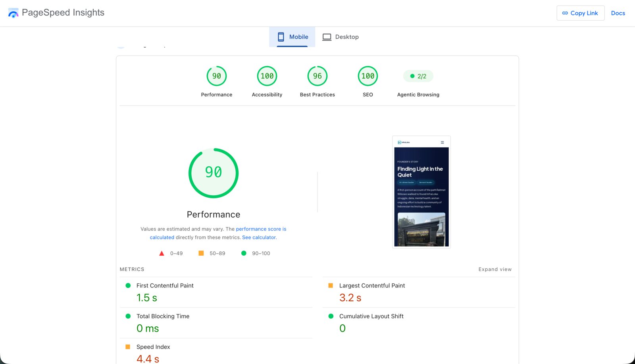Jump to the Accessibility score gauge 100

point(267,76)
